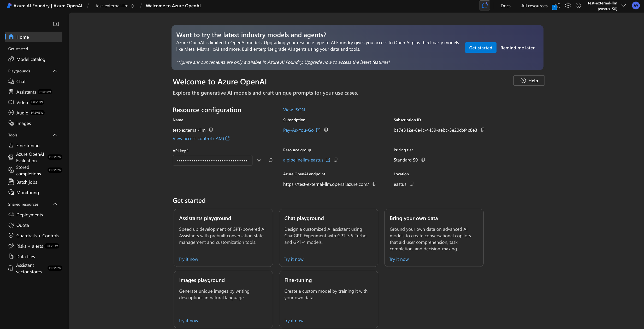The height and width of the screenshot is (329, 644).
Task: Select the Model catalog in sidebar
Action: coord(31,59)
